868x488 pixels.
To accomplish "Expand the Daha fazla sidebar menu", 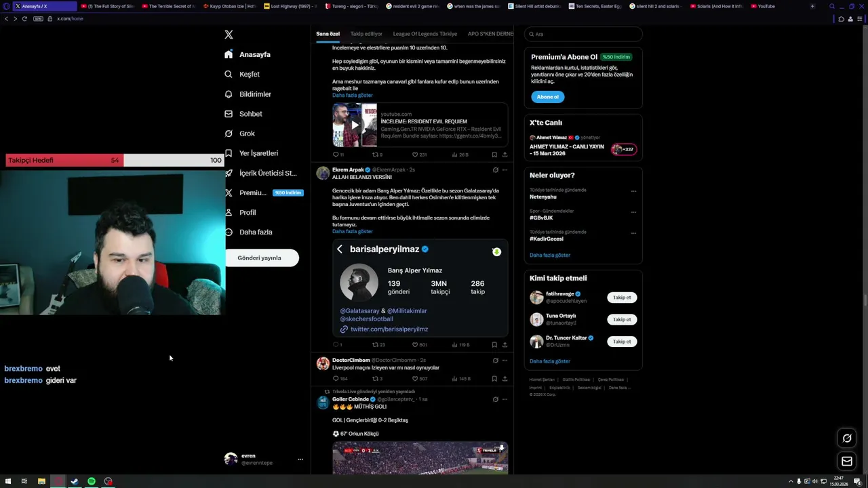I will (x=249, y=232).
